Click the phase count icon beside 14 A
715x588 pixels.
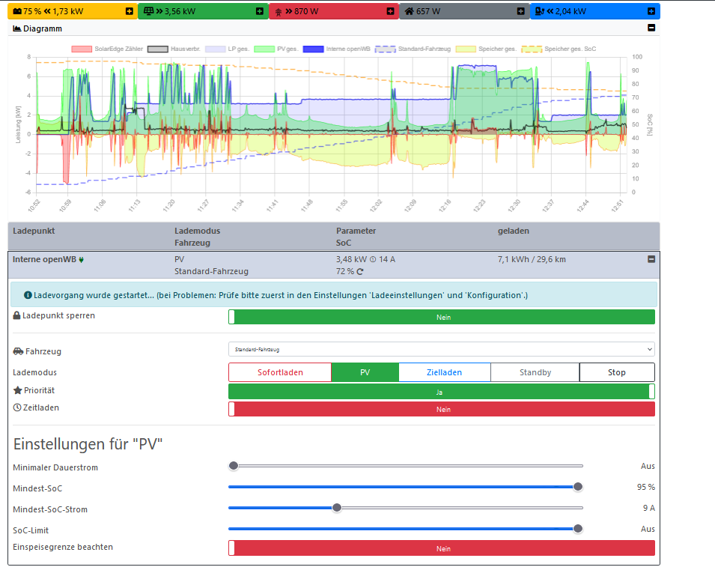pyautogui.click(x=373, y=260)
